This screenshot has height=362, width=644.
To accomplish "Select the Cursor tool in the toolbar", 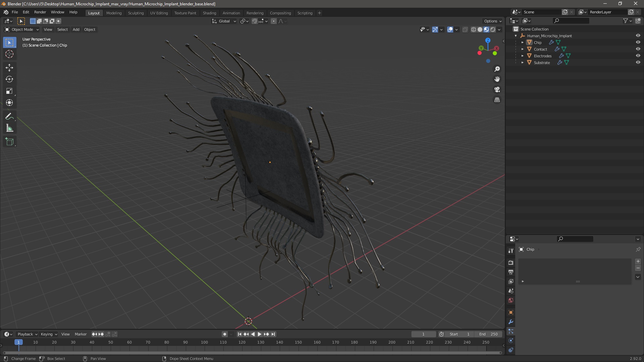I will [9, 54].
